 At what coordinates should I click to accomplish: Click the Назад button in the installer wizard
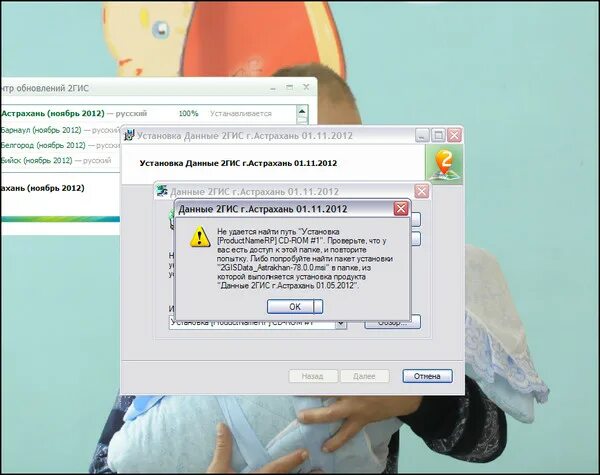click(x=313, y=376)
